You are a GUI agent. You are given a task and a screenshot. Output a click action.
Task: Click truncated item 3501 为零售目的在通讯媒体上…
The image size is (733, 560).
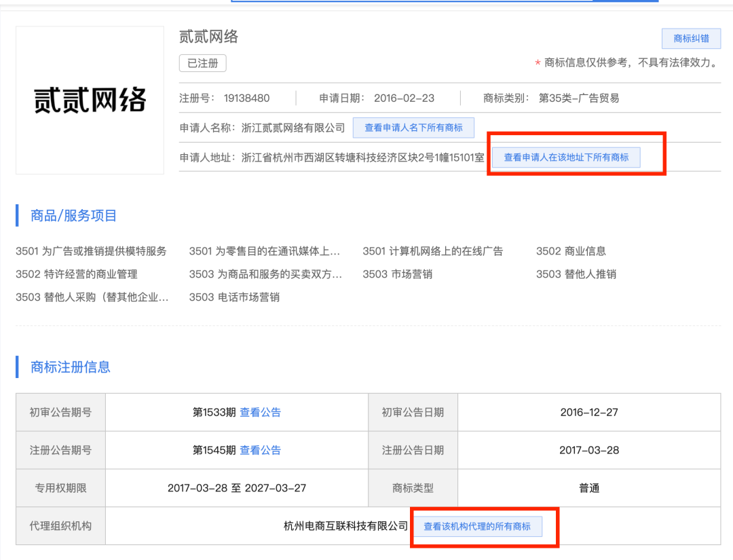coord(265,251)
